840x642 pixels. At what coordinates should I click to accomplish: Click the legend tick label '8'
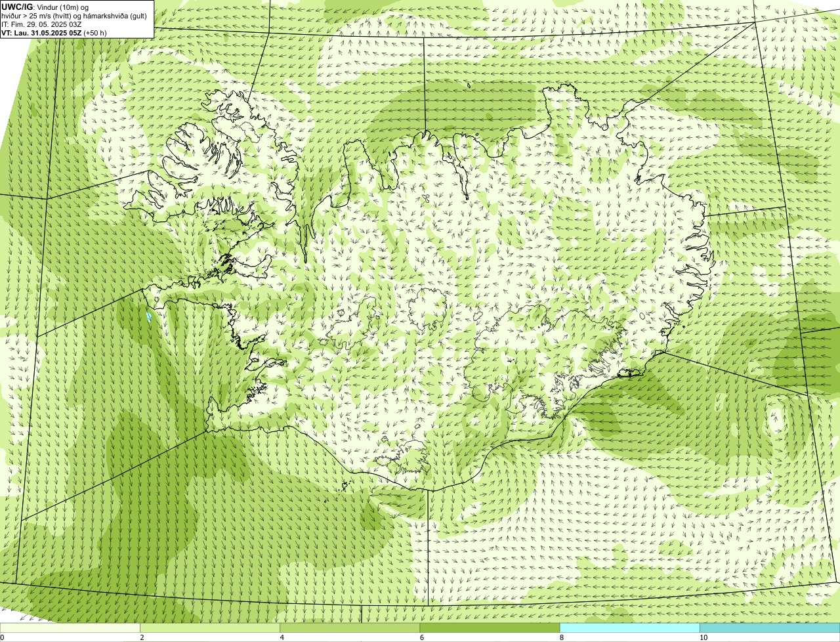(562, 637)
